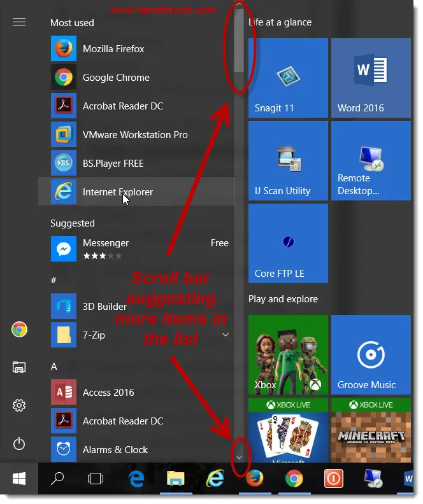Click the Power button in Start menu

[x=19, y=444]
